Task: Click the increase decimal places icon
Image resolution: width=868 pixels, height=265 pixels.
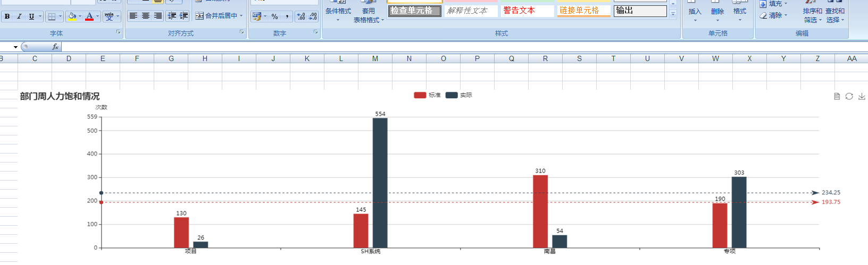Action: point(301,16)
